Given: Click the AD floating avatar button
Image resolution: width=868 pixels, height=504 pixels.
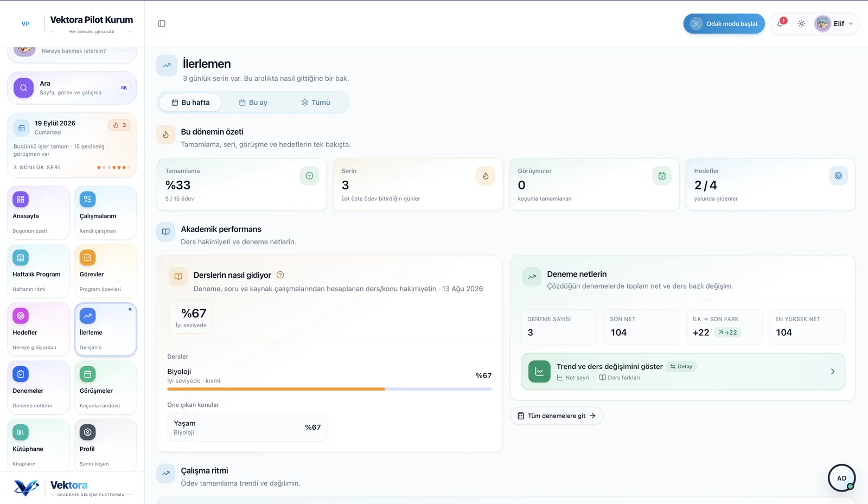Looking at the screenshot, I should tap(841, 478).
